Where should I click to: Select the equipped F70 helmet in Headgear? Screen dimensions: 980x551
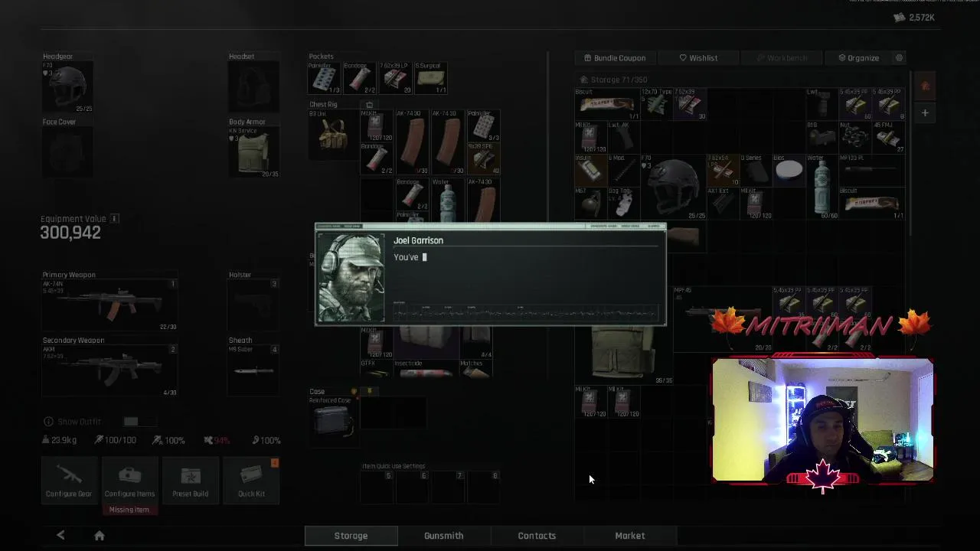pos(67,87)
